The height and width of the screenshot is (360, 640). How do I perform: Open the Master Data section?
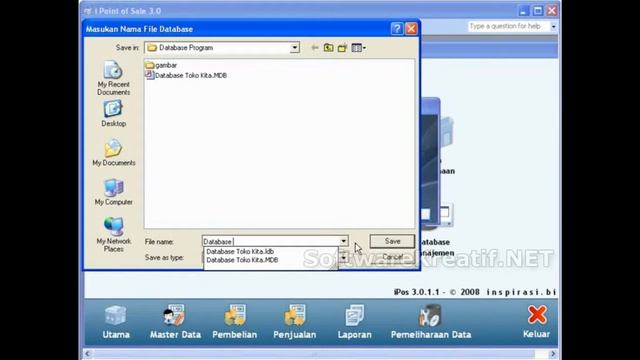pos(175,322)
